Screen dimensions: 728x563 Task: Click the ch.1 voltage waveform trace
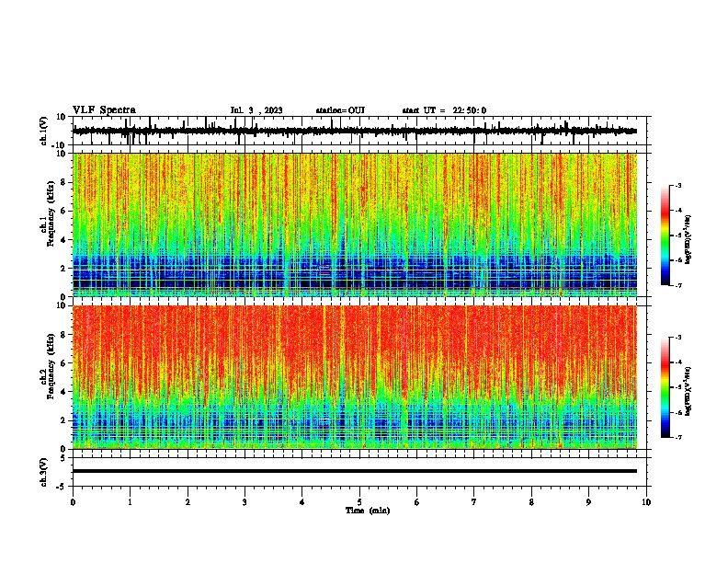[x=355, y=131]
